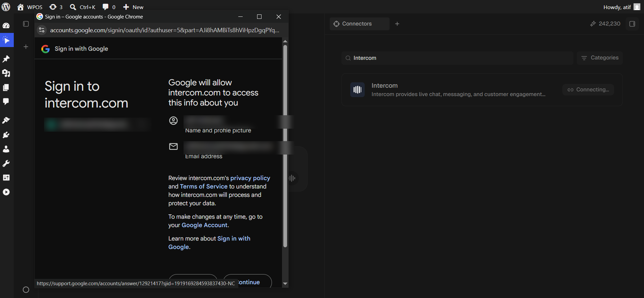Select the highlighted active plugin sidebar icon
This screenshot has width=644, height=298.
[6, 40]
